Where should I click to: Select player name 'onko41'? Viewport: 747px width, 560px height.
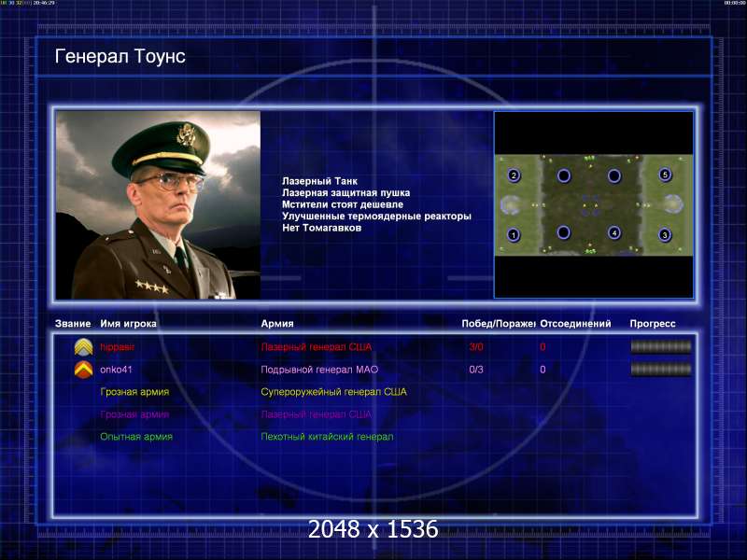pyautogui.click(x=116, y=370)
